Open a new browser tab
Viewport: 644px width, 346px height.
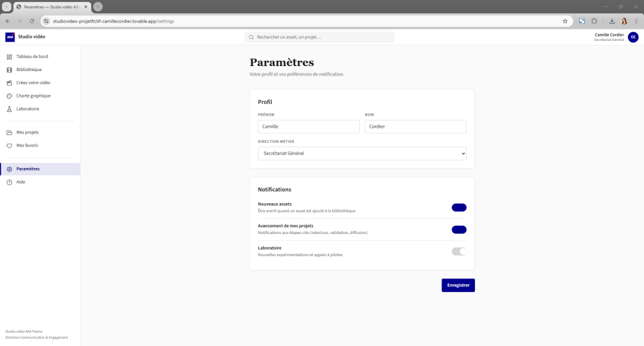pos(97,6)
